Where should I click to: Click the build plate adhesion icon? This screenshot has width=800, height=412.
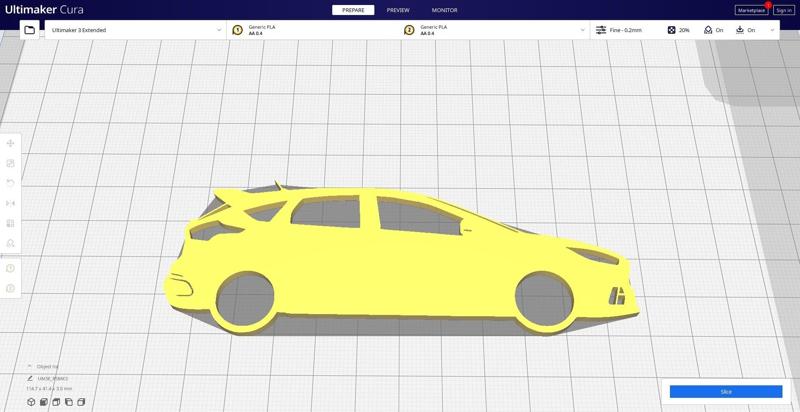pyautogui.click(x=740, y=30)
